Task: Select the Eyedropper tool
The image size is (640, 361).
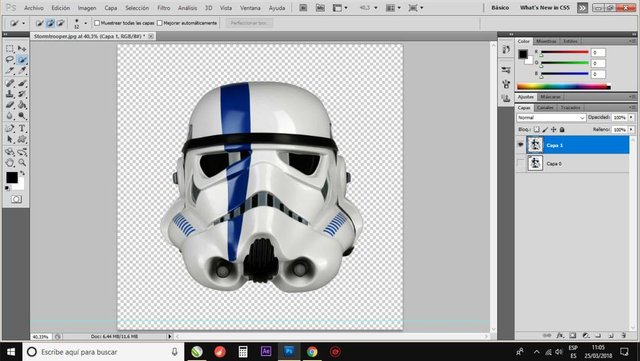Action: point(22,71)
